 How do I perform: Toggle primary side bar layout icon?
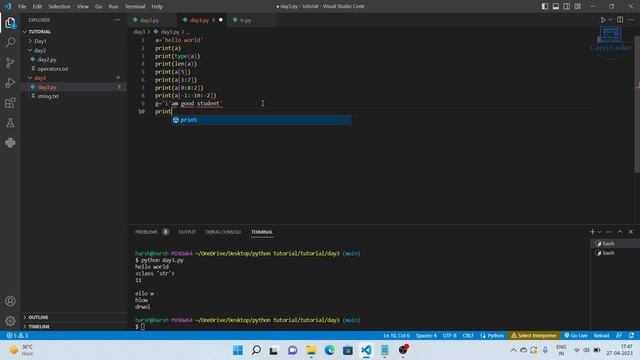pos(545,6)
